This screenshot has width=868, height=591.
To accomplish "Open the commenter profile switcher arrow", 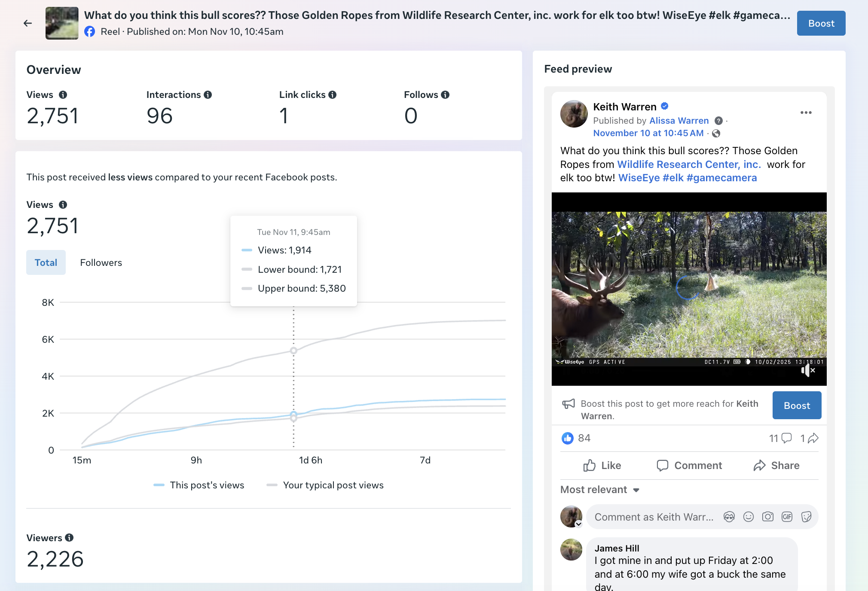I will (x=579, y=524).
